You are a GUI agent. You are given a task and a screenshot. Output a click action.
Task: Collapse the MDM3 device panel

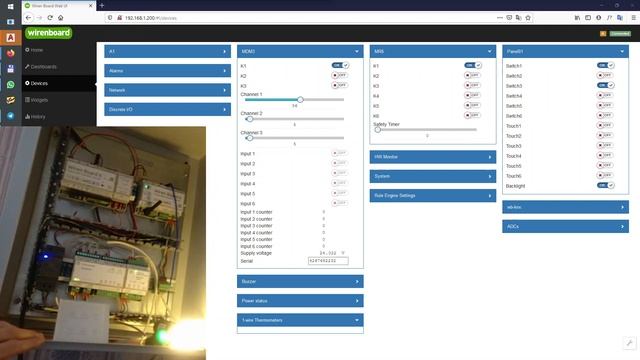click(x=300, y=51)
